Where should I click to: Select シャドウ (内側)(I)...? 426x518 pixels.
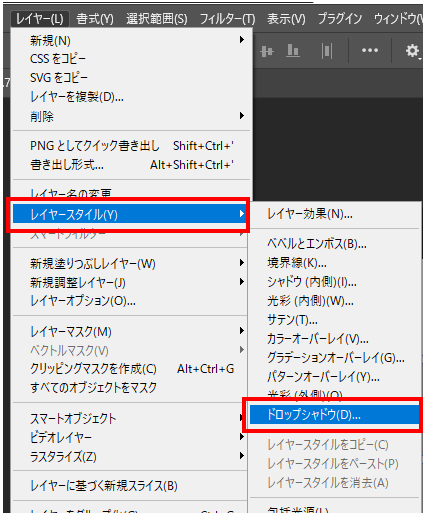[x=334, y=282]
